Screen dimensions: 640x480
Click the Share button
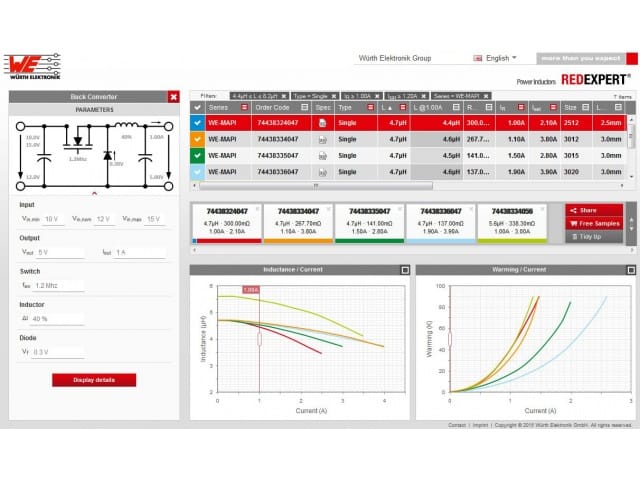coord(594,210)
